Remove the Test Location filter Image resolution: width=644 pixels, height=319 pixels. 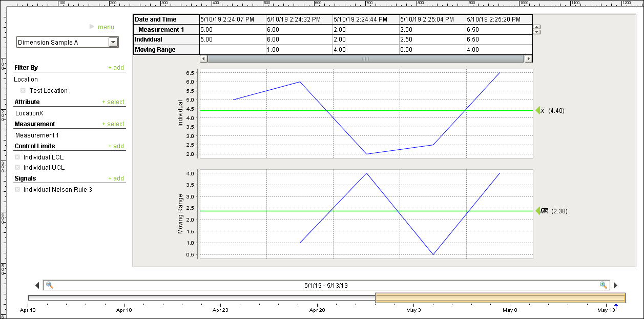pos(23,91)
